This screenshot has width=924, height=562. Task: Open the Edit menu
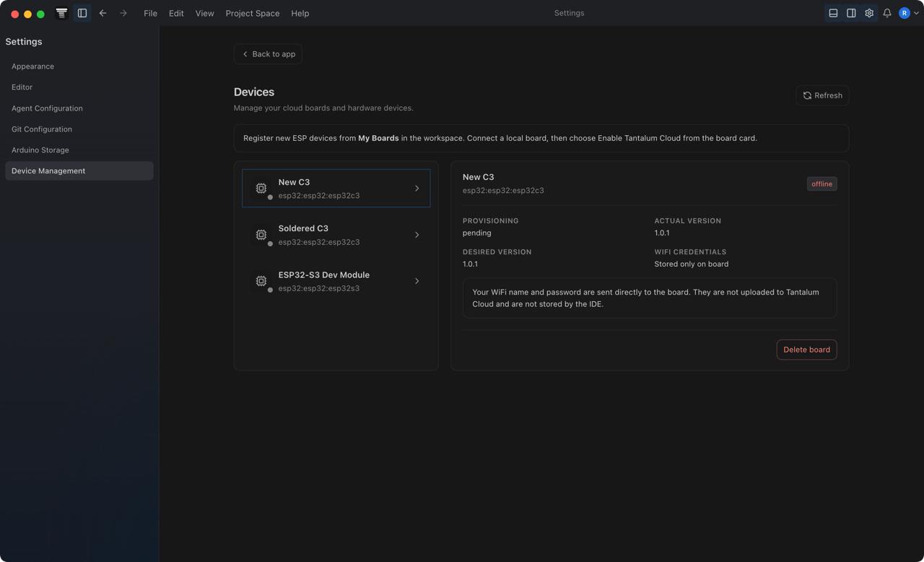[x=176, y=13]
